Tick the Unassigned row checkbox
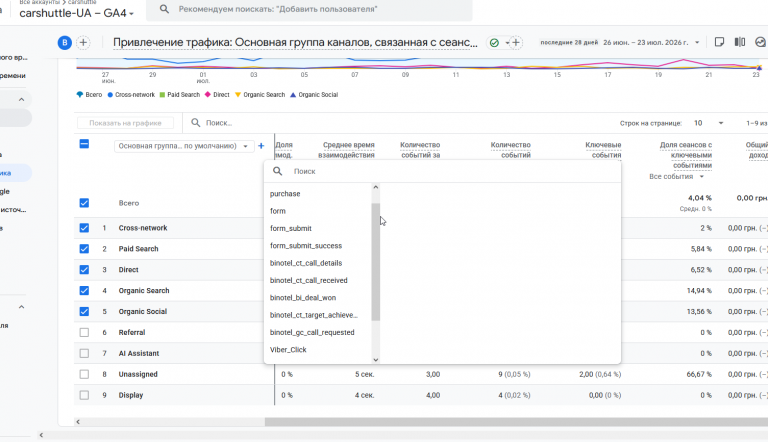768x442 pixels. point(84,374)
